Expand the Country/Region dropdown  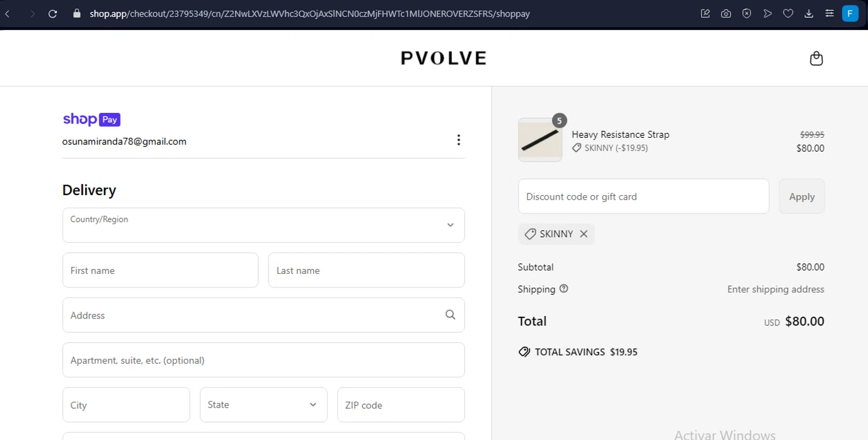coord(263,225)
